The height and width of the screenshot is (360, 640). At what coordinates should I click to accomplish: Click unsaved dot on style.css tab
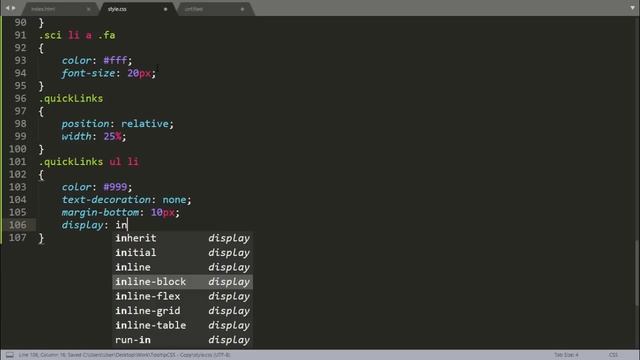point(165,9)
